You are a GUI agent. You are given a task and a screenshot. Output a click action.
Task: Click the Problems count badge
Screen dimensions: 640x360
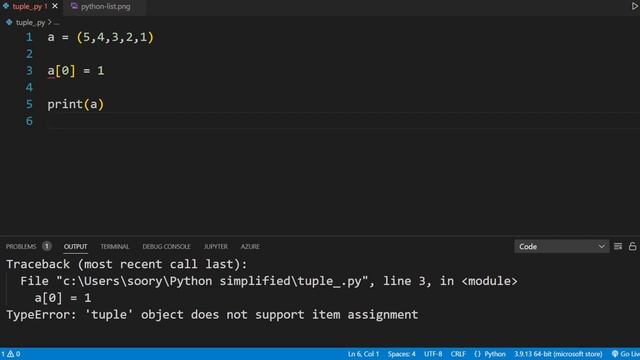(x=47, y=246)
